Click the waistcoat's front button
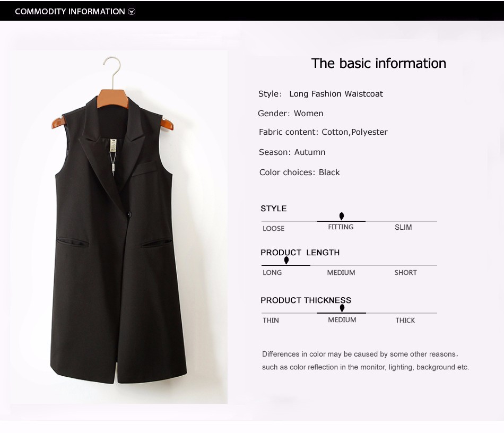The image size is (504, 433). pyautogui.click(x=129, y=214)
